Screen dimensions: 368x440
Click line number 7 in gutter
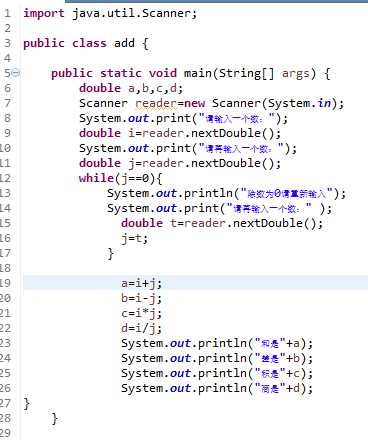pos(7,103)
